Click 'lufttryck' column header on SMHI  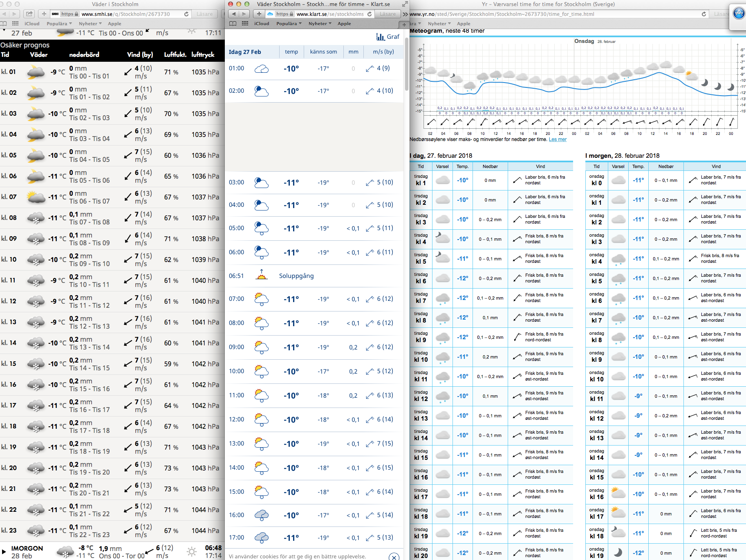tap(203, 54)
